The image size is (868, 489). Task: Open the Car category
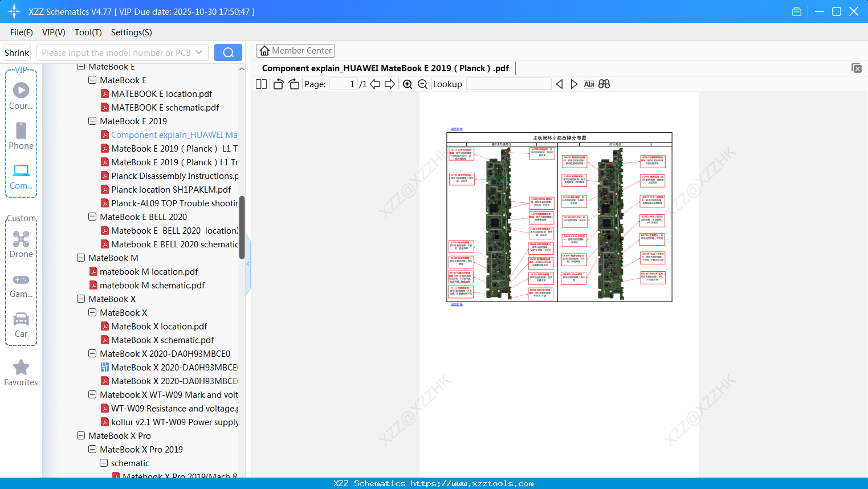(x=21, y=324)
